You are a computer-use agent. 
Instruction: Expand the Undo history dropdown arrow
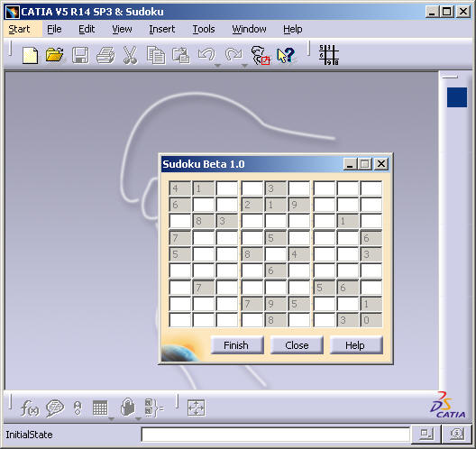tap(217, 65)
